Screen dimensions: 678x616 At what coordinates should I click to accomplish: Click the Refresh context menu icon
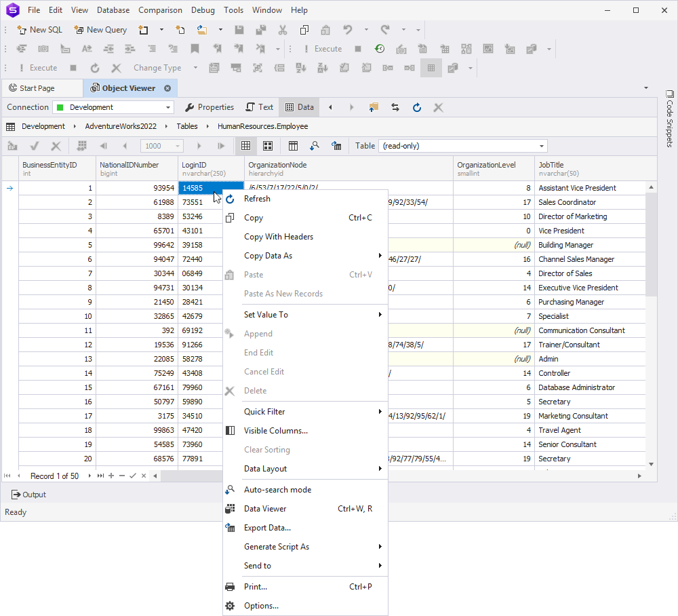coord(230,199)
